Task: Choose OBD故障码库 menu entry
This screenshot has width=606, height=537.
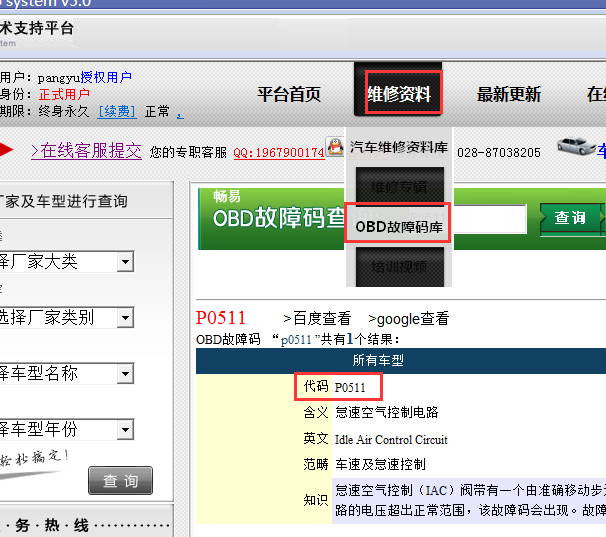Action: coord(399,227)
